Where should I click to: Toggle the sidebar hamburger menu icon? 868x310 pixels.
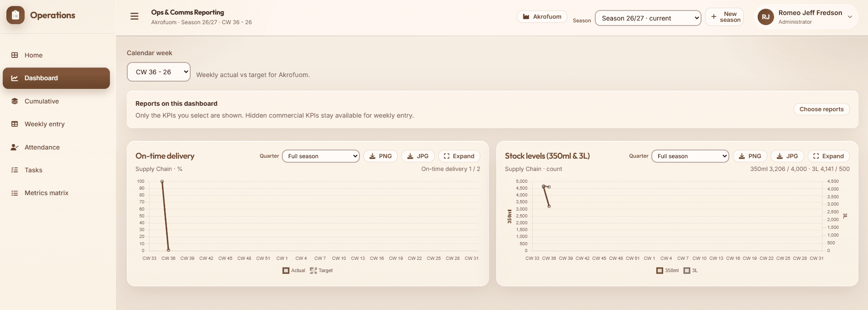coord(135,16)
